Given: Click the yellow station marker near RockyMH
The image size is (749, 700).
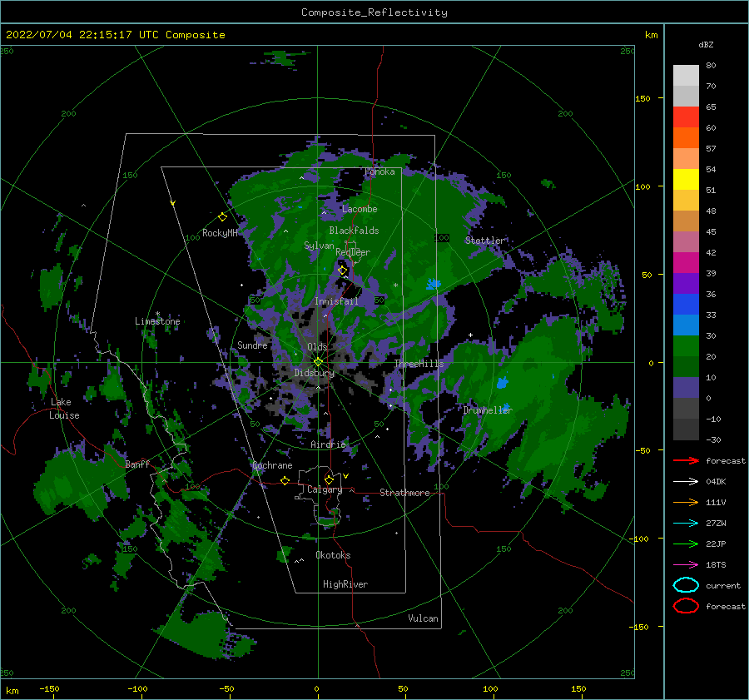Looking at the screenshot, I should coord(222,217).
